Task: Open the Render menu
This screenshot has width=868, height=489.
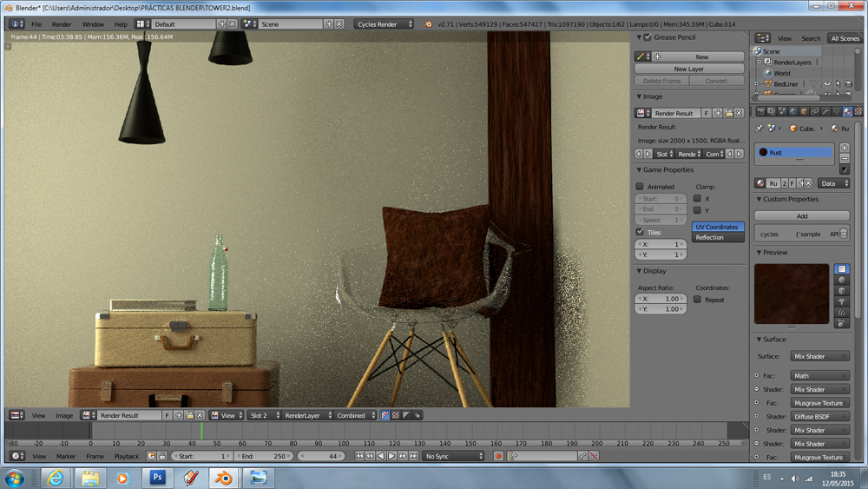Action: (x=62, y=23)
